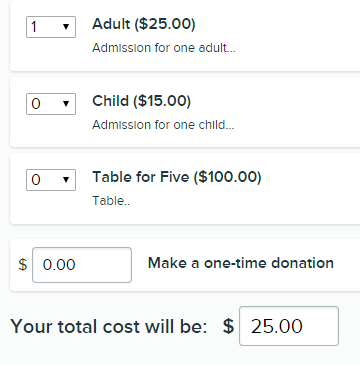
Task: Click the 'Make a one-time donation' label
Action: pos(241,263)
